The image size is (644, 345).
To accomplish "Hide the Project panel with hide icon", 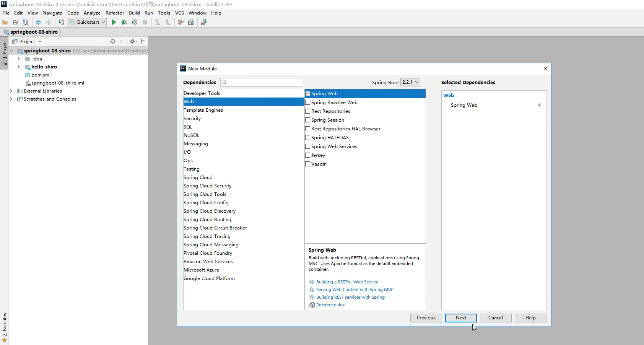I will coord(143,41).
